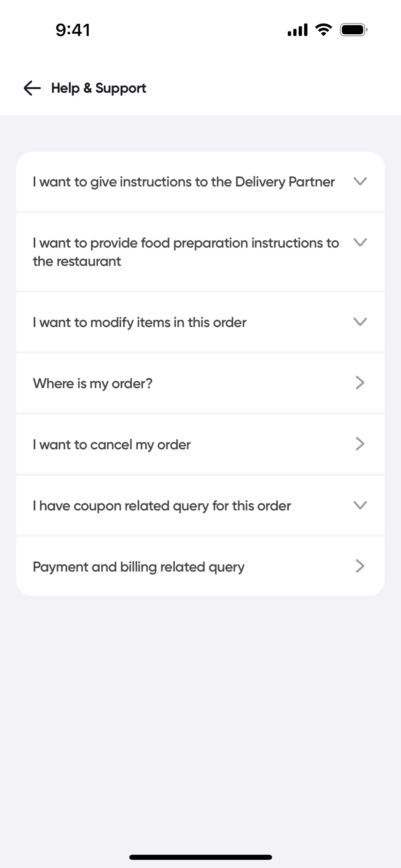This screenshot has height=868, width=401.
Task: Tap the back arrow icon
Action: click(32, 88)
